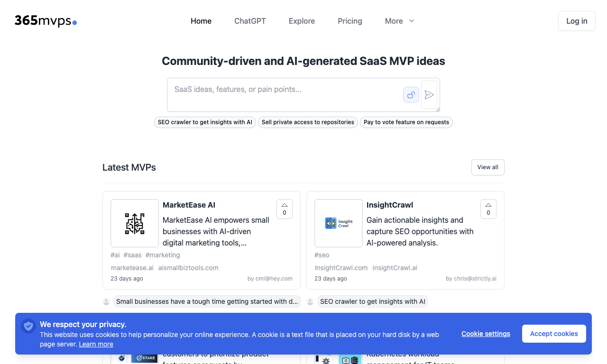Open the MarketEase AI title
The width and height of the screenshot is (607, 364).
[189, 205]
